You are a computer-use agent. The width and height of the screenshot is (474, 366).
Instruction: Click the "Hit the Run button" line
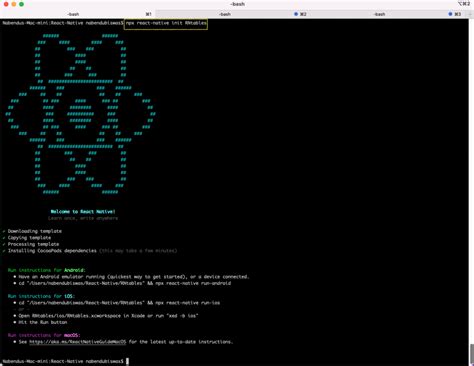point(40,322)
